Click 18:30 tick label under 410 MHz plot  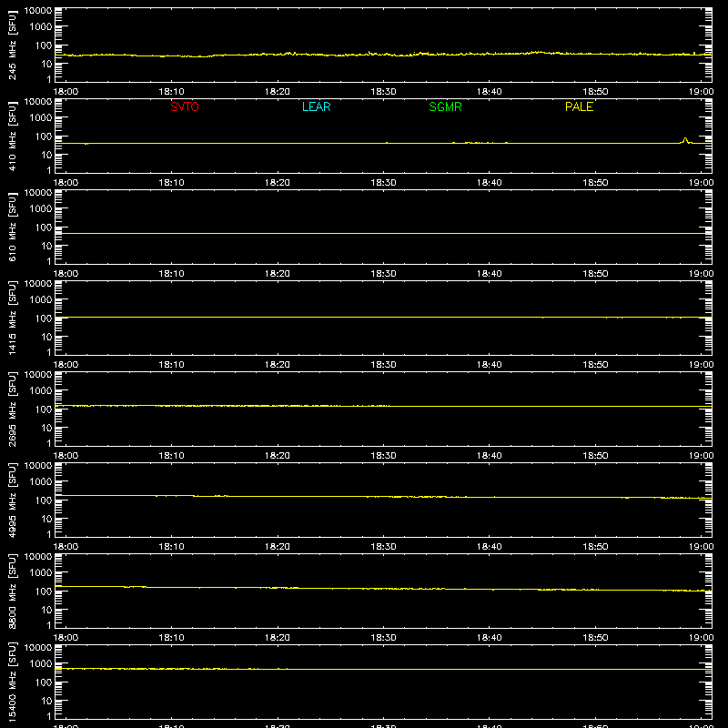pos(383,183)
